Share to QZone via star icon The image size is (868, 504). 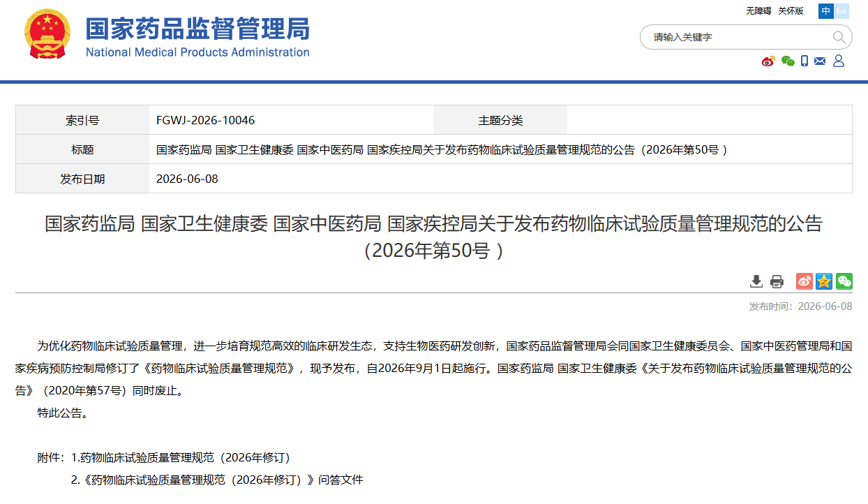tap(824, 281)
